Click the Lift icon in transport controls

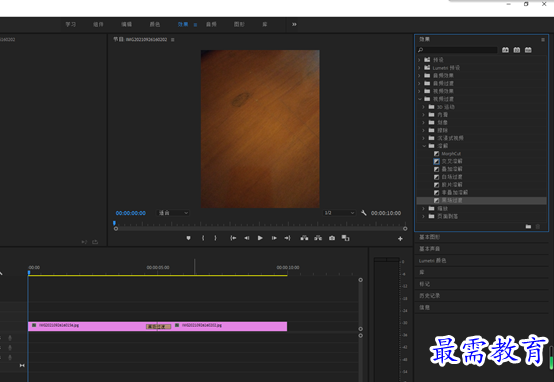tap(304, 238)
